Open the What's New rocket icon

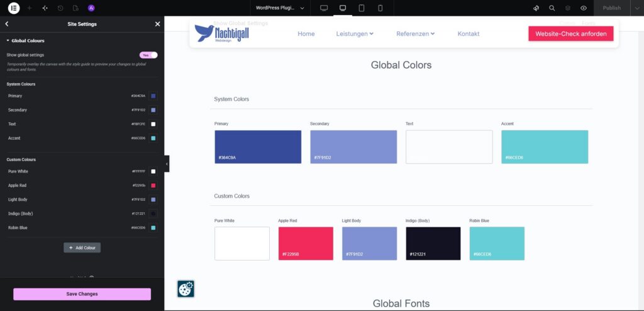(x=536, y=8)
